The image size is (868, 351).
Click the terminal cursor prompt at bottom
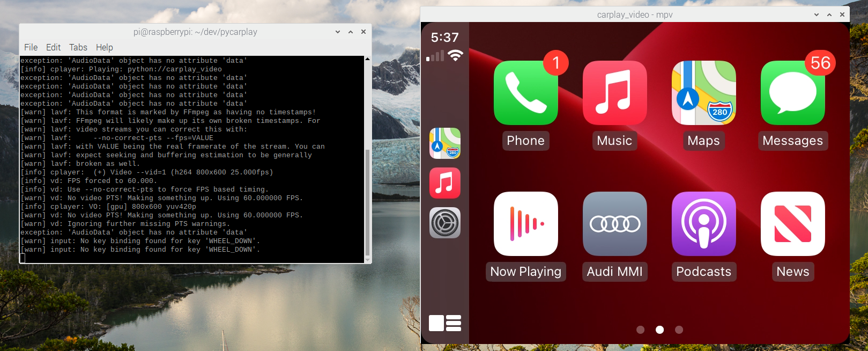pyautogui.click(x=23, y=258)
